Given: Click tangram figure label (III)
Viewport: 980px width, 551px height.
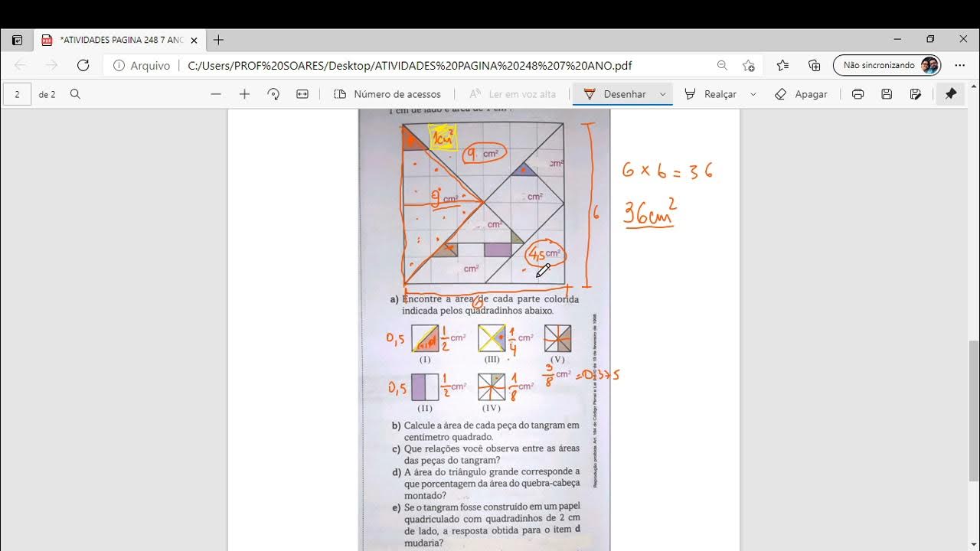Looking at the screenshot, I should (492, 359).
